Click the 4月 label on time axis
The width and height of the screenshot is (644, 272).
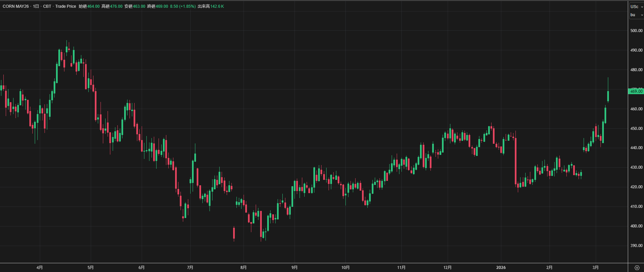click(39, 268)
